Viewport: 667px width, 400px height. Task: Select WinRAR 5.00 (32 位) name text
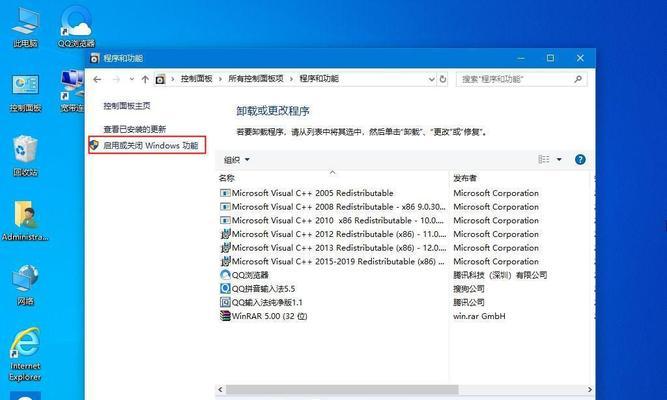click(269, 316)
